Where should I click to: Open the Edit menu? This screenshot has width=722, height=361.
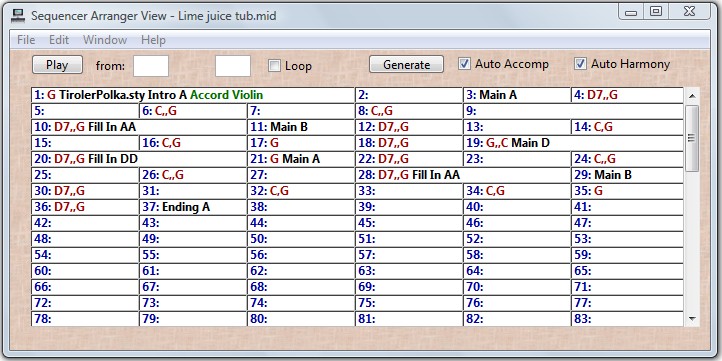click(x=59, y=40)
